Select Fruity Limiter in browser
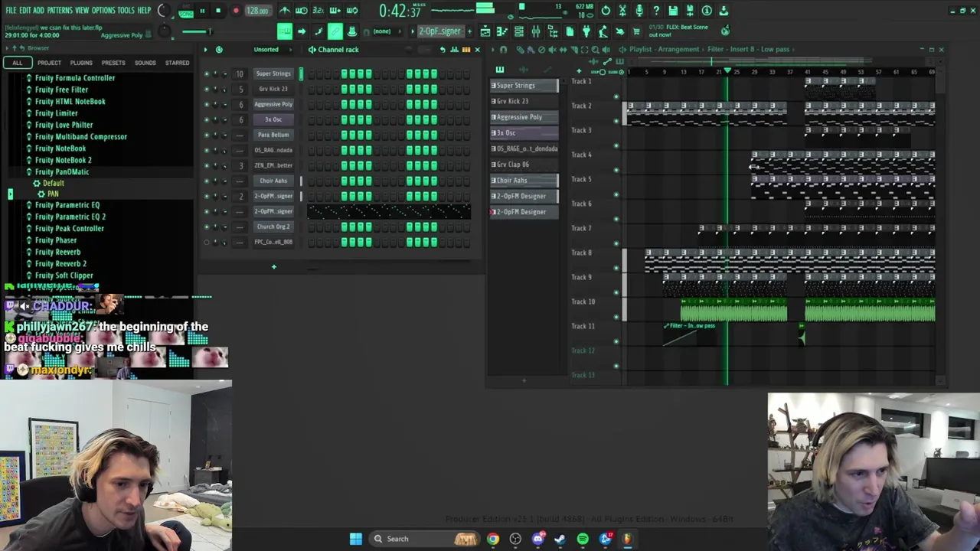This screenshot has height=551, width=980. point(56,113)
